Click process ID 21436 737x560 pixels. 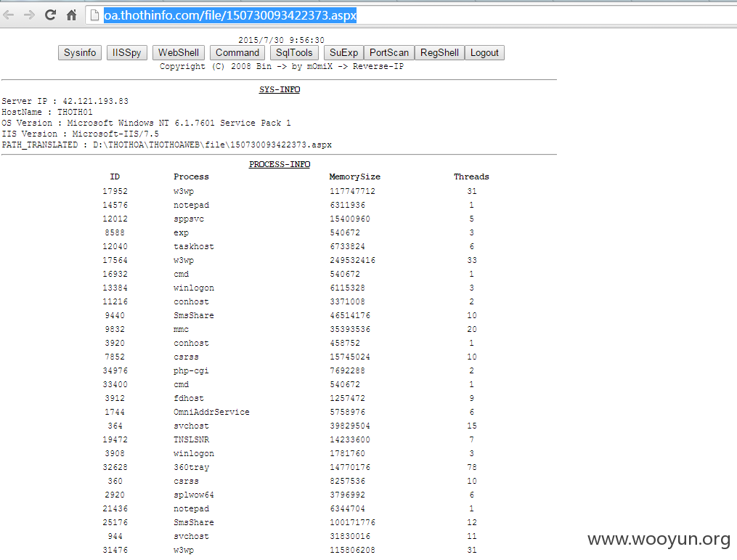(115, 508)
